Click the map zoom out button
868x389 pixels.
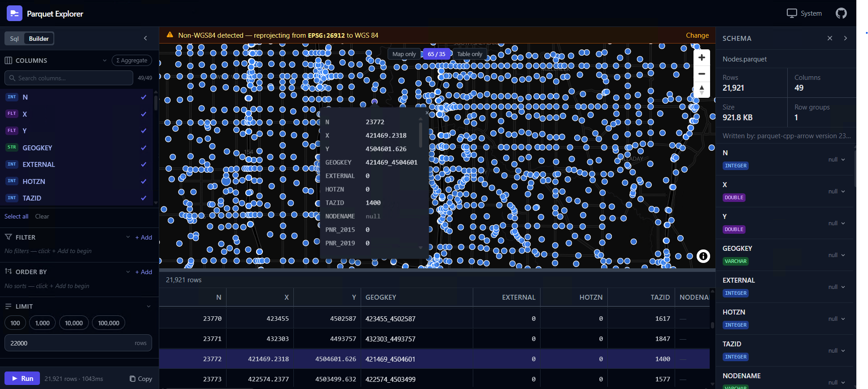coord(702,74)
